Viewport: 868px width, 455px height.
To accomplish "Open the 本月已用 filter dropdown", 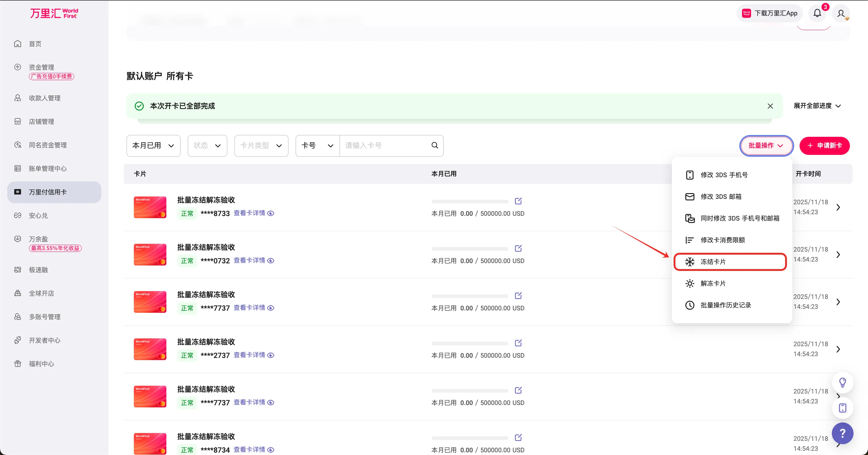I will pyautogui.click(x=153, y=146).
